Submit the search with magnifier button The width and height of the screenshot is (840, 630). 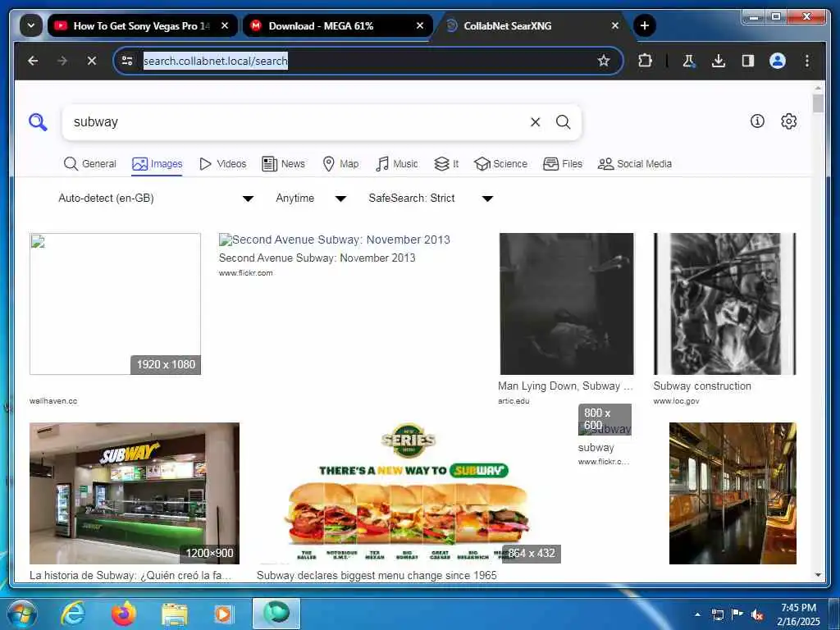[563, 122]
